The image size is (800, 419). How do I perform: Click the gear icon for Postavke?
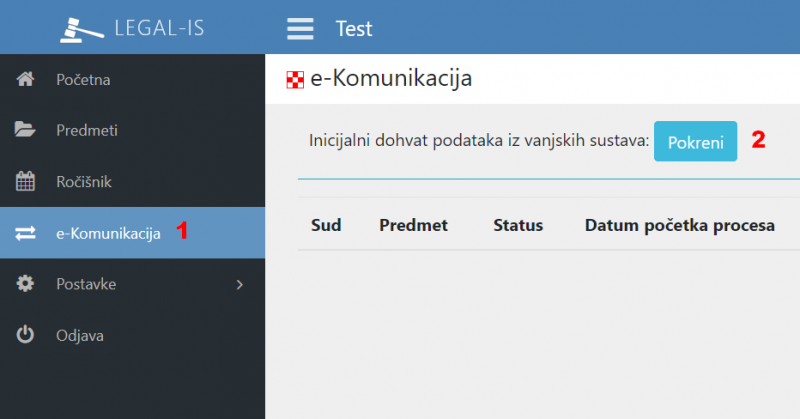click(x=26, y=285)
